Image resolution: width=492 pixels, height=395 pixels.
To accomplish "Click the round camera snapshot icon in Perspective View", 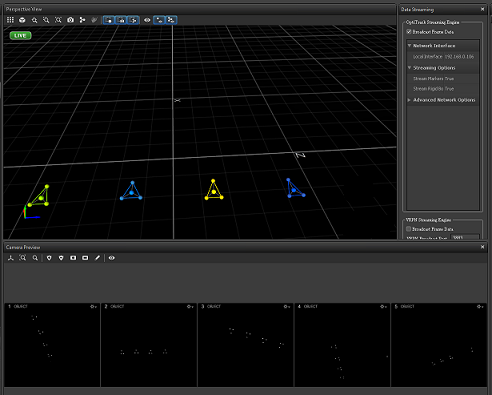I will click(70, 20).
